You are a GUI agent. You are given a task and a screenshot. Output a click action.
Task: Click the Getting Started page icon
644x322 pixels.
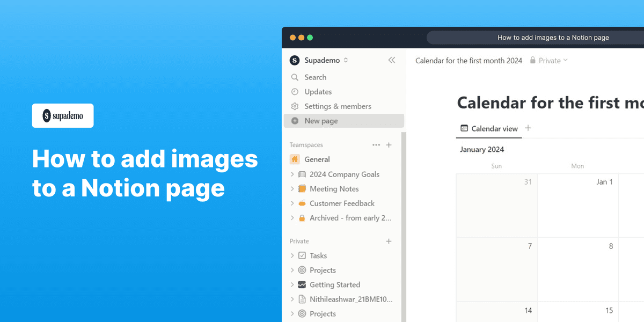[x=302, y=284]
